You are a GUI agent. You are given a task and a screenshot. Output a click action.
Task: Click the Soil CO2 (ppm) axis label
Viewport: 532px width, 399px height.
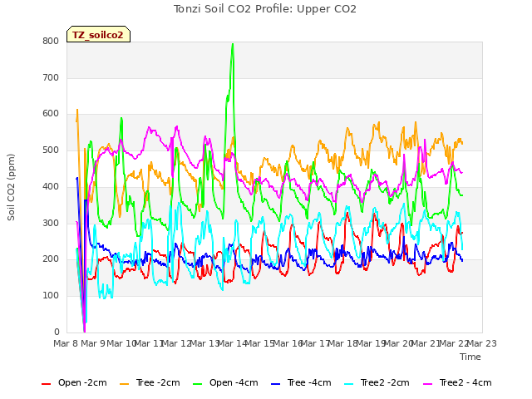pos(11,187)
